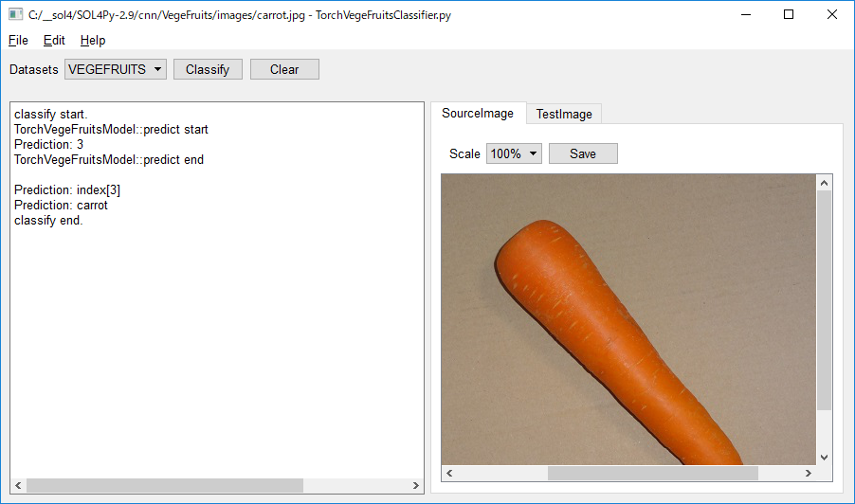The width and height of the screenshot is (855, 504).
Task: Open the 100% Scale dropdown
Action: (x=514, y=153)
